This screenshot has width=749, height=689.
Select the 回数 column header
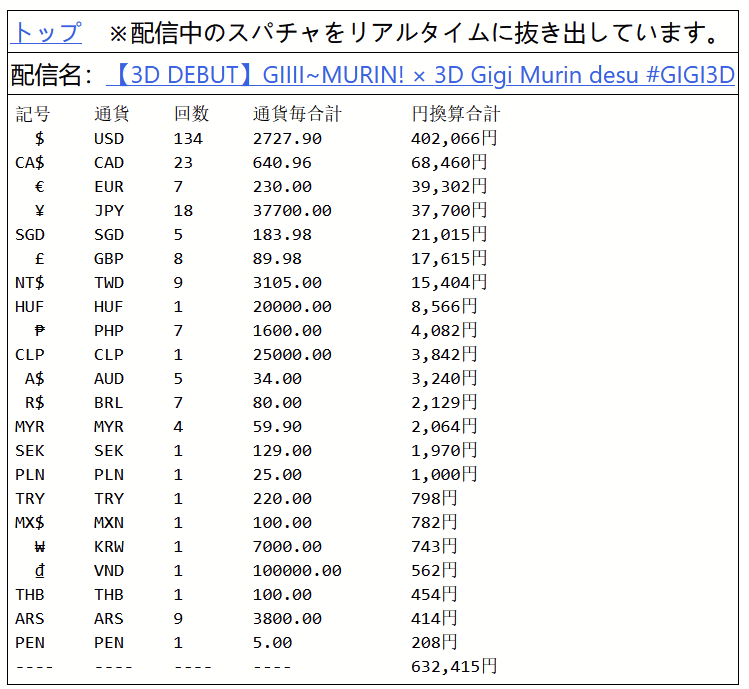[191, 114]
